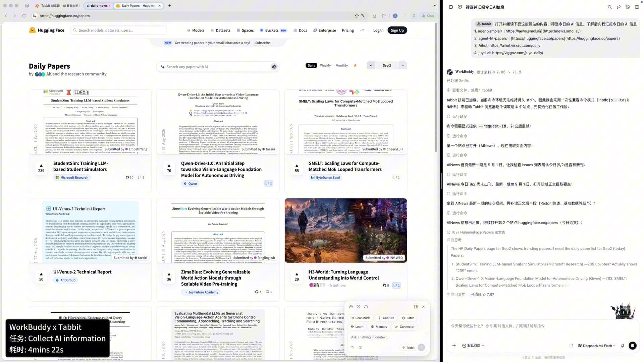Image resolution: width=644 pixels, height=362 pixels.
Task: Click the Sign Up button
Action: click(397, 30)
